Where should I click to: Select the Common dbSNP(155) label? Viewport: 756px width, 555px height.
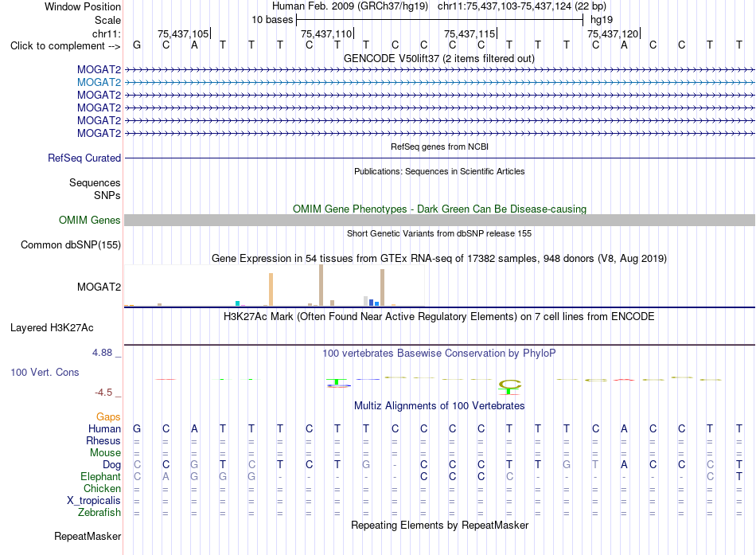(x=70, y=244)
